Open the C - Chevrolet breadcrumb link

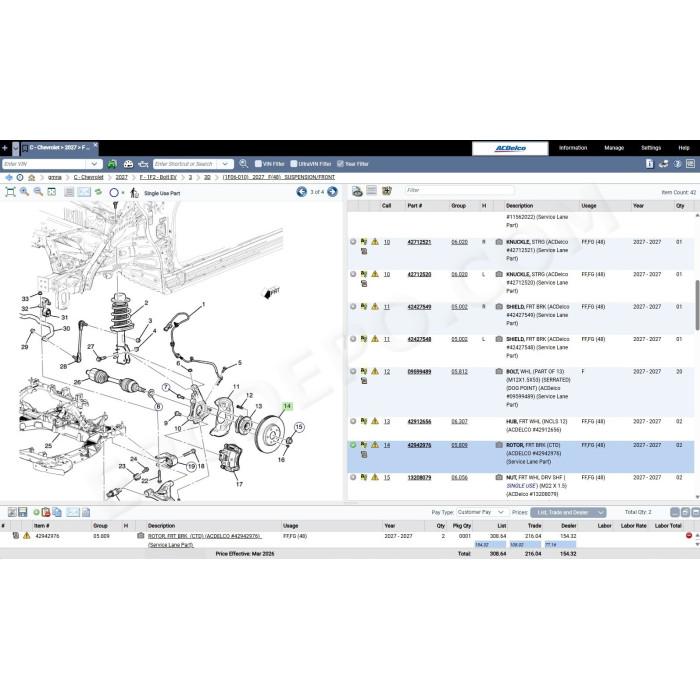[88, 177]
